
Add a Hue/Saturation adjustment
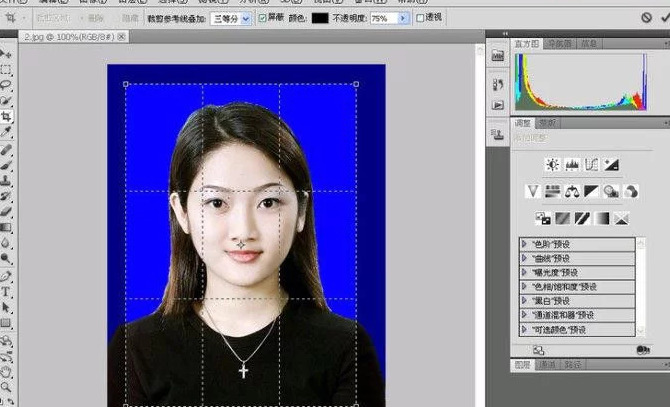pos(552,191)
